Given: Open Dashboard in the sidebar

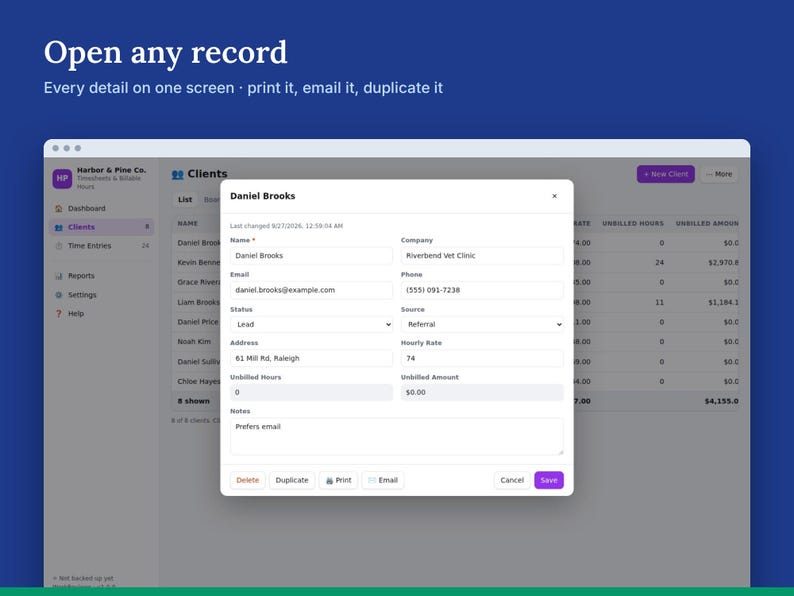Looking at the screenshot, I should (102, 208).
